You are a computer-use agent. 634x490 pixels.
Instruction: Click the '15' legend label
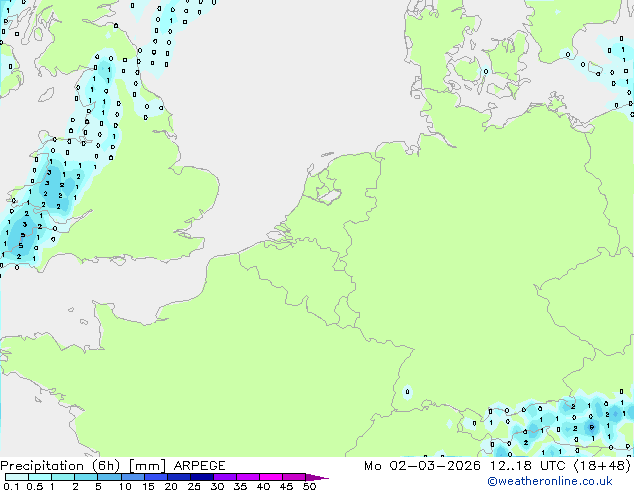click(148, 486)
